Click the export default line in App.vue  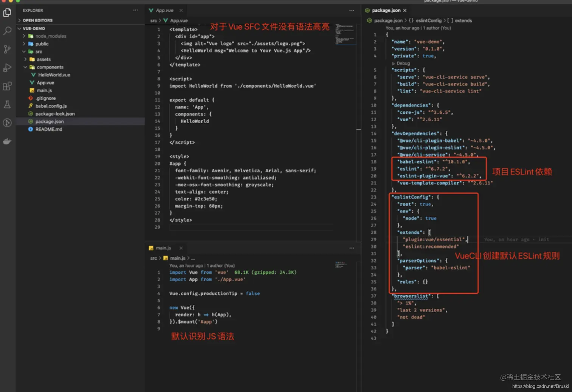tap(192, 100)
